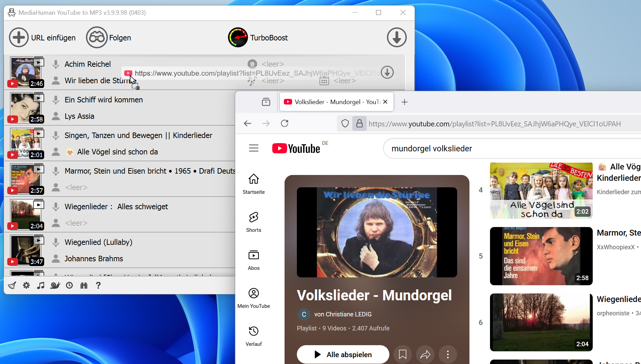641x364 pixels.
Task: Open the YouTube hamburger menu
Action: point(254,148)
